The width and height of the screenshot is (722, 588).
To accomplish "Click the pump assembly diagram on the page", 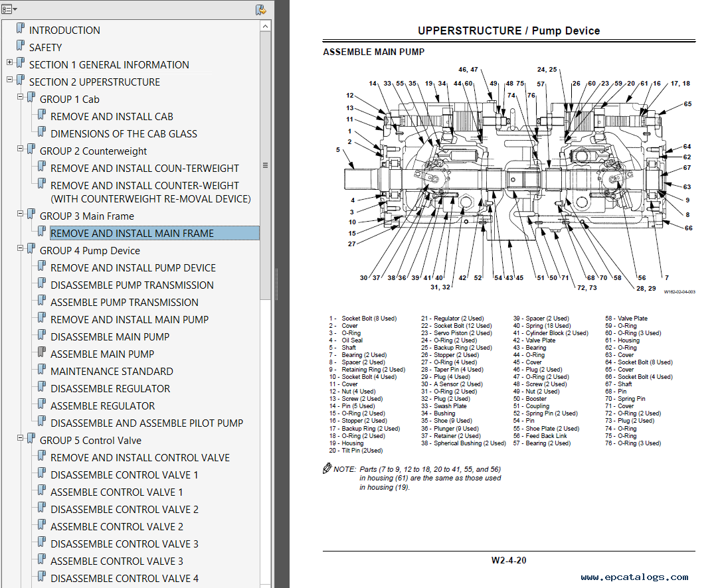I will [x=515, y=179].
